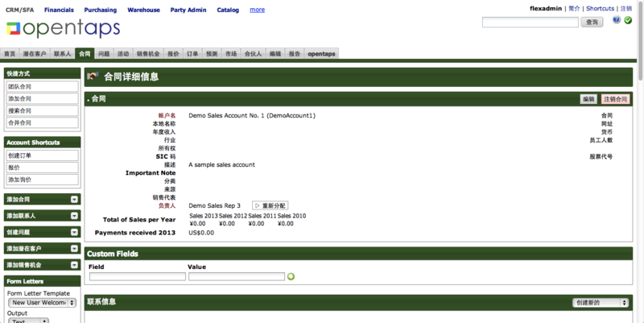
Task: Open the 创建新的 contact info dropdown
Action: pos(601,302)
